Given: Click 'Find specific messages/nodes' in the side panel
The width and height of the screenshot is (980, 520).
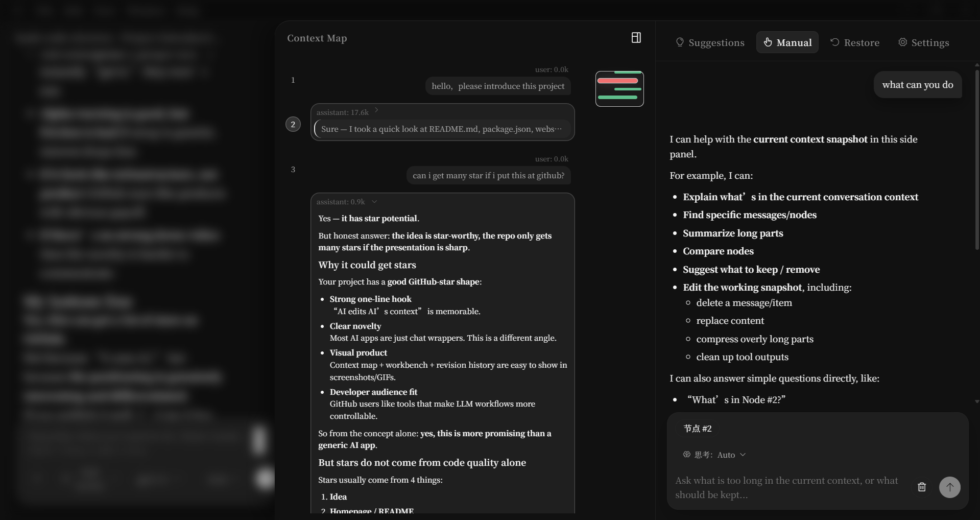Looking at the screenshot, I should 750,215.
